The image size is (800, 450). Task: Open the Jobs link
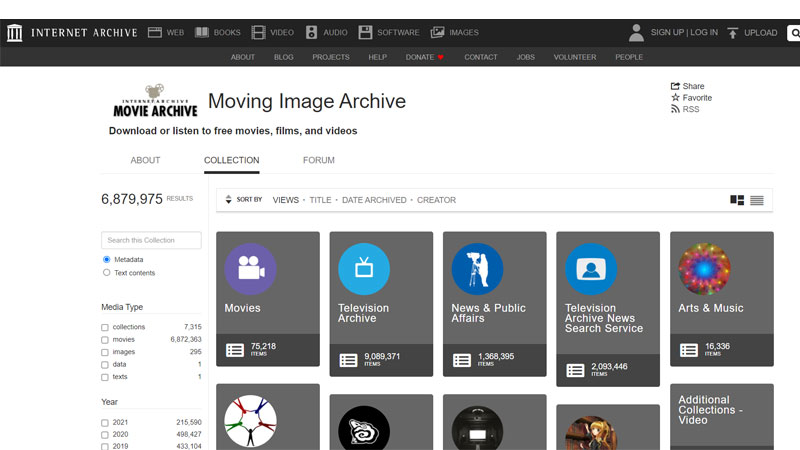coord(526,57)
